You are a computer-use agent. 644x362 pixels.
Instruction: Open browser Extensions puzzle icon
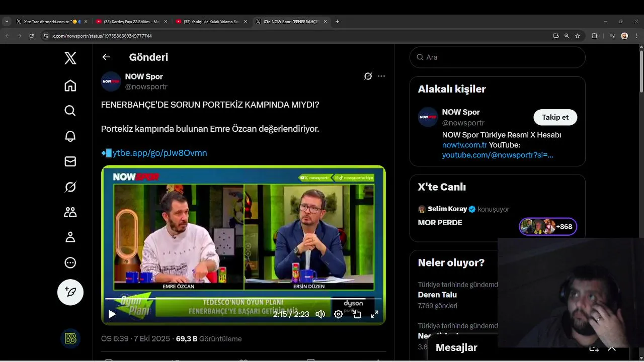pyautogui.click(x=594, y=36)
